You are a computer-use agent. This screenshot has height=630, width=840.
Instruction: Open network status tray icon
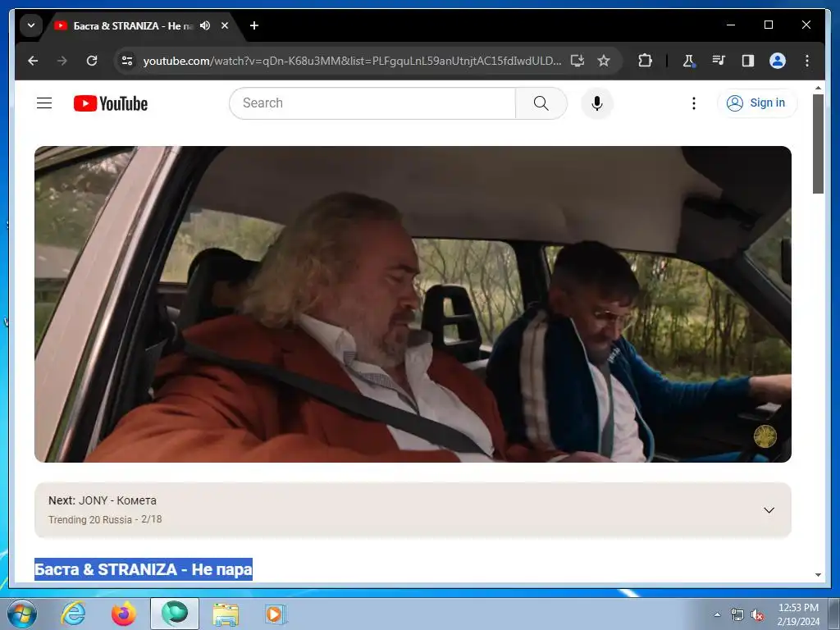coord(737,615)
